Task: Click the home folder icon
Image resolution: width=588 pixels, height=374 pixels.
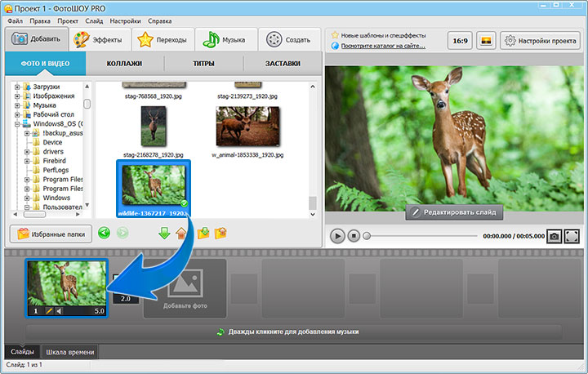Action: [x=182, y=233]
